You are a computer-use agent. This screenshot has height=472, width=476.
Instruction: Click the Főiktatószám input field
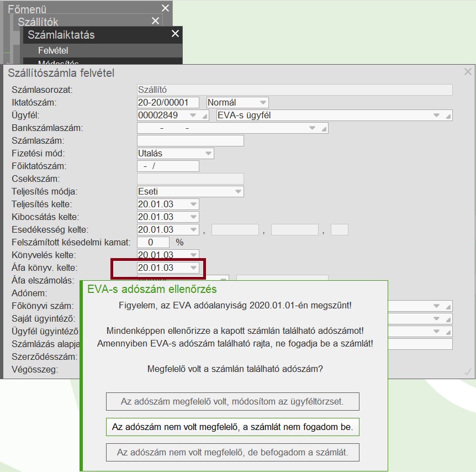click(x=168, y=166)
